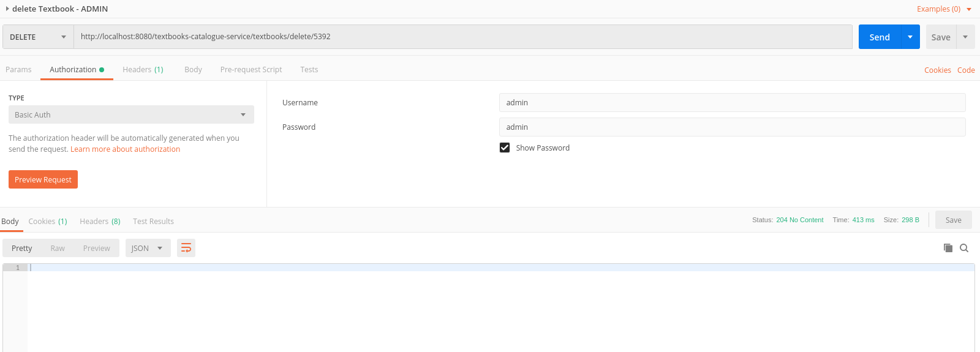Click the Preview Request button

click(x=43, y=179)
